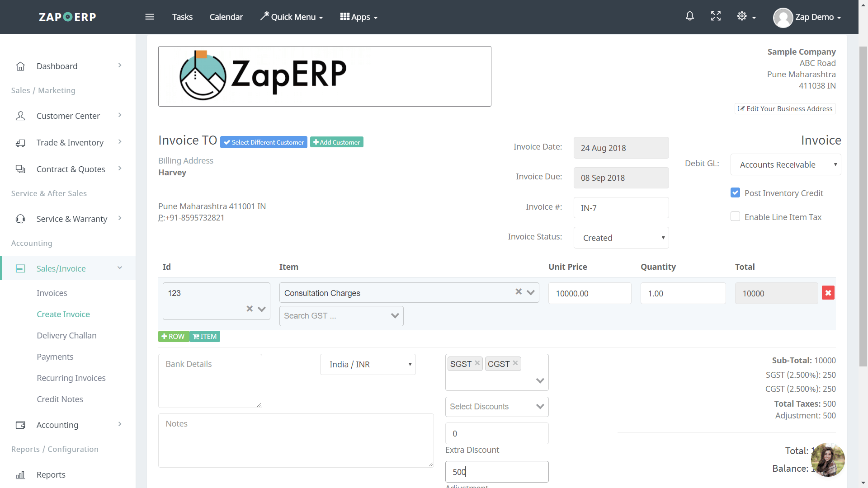This screenshot has width=868, height=488.
Task: Expand the Consultation Charges item dropdown arrow
Action: (x=531, y=292)
